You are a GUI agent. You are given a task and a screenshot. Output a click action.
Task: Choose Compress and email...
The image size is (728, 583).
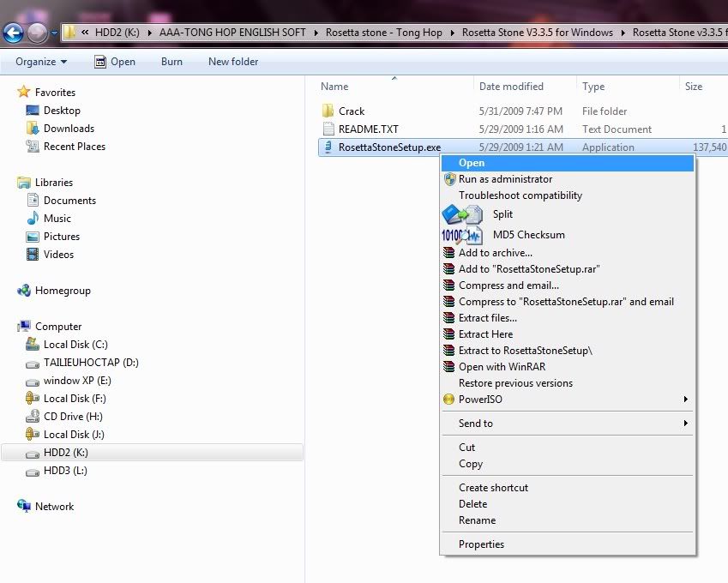point(568,285)
